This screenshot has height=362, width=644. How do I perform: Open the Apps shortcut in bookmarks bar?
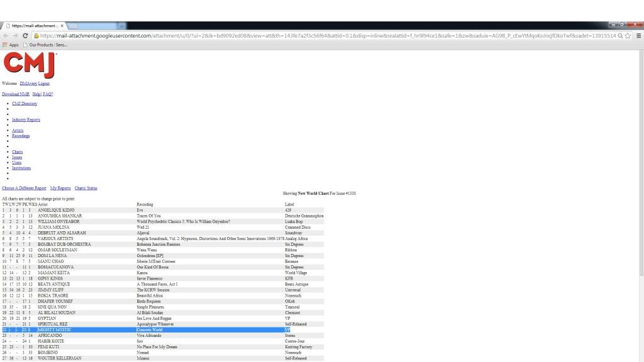click(x=11, y=45)
